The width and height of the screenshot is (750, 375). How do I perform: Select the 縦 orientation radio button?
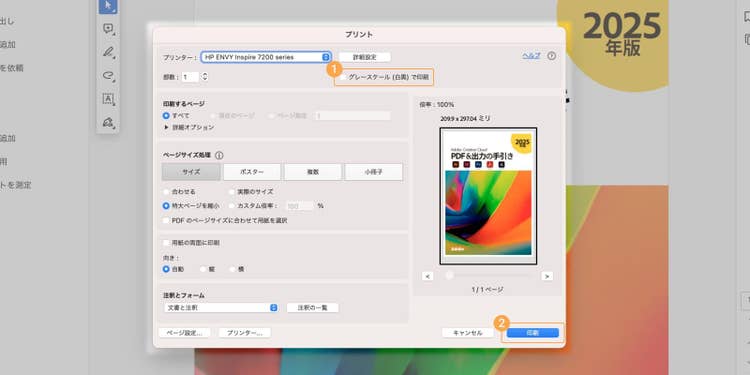203,269
